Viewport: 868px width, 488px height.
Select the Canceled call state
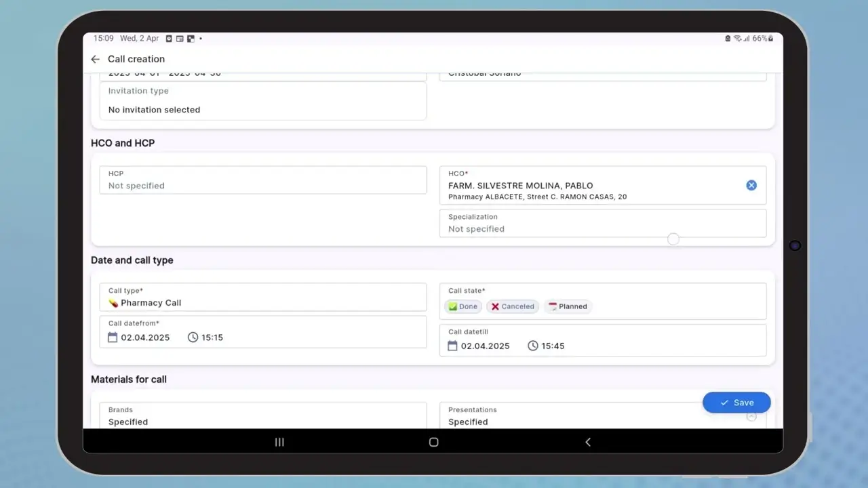(x=513, y=306)
